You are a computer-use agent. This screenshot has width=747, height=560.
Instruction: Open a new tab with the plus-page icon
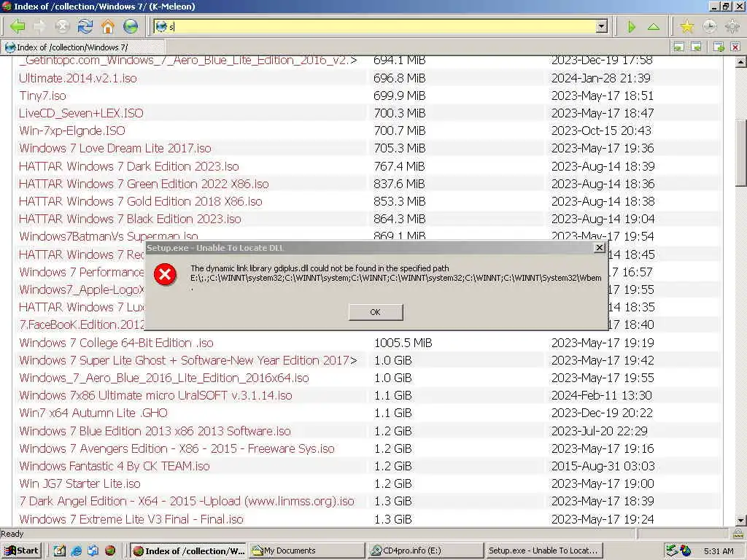719,47
